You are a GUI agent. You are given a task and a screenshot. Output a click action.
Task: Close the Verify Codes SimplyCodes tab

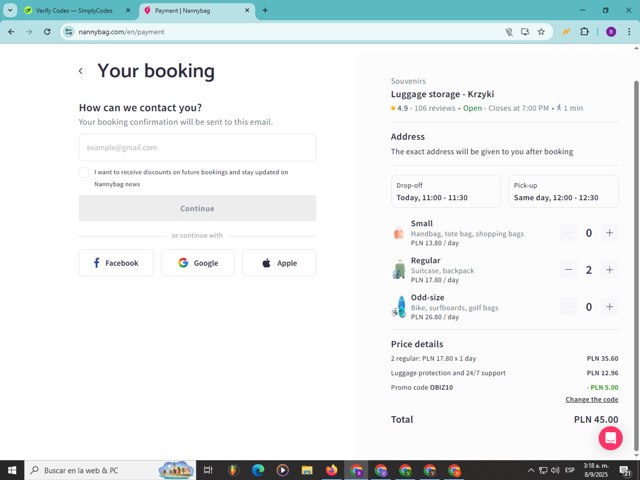pos(128,11)
